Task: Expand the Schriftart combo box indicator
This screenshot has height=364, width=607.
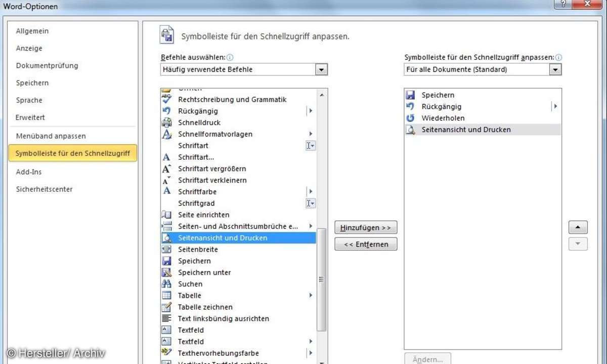Action: (x=311, y=146)
